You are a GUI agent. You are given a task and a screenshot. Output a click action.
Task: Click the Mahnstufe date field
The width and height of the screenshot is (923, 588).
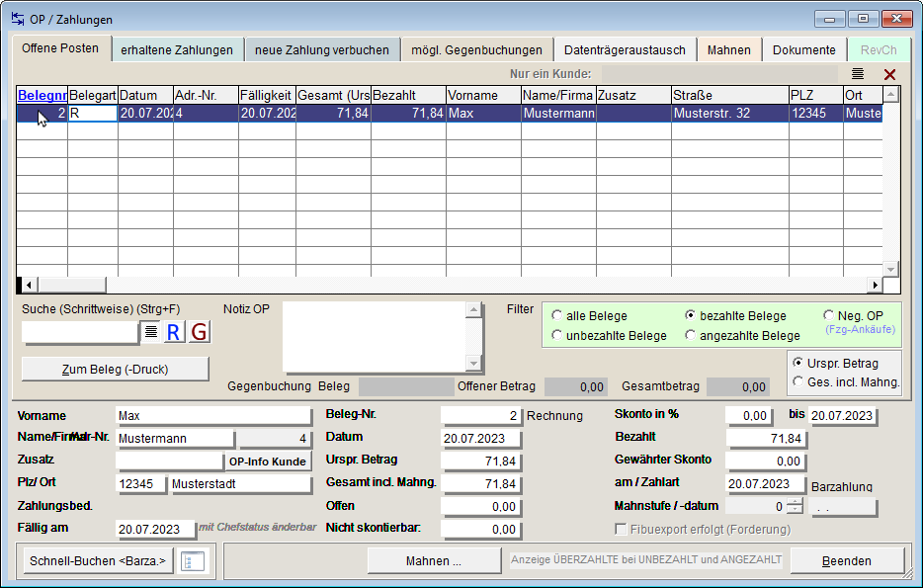[x=842, y=507]
